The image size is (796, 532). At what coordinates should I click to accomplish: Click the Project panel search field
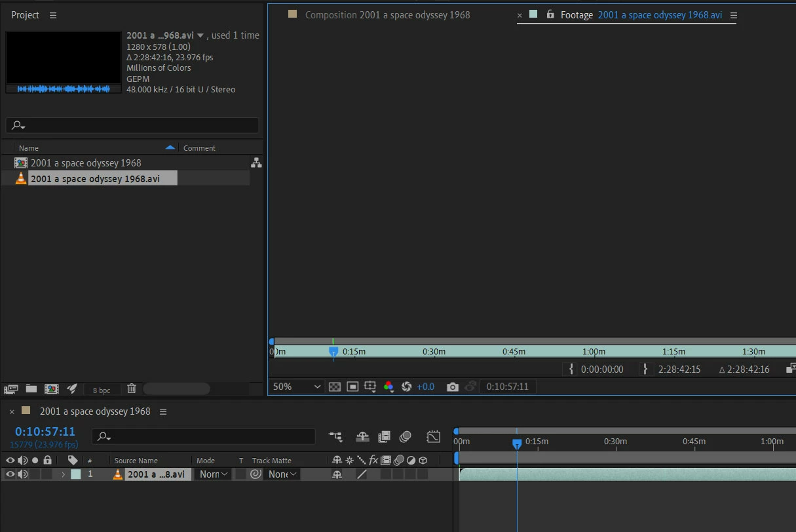pyautogui.click(x=132, y=125)
